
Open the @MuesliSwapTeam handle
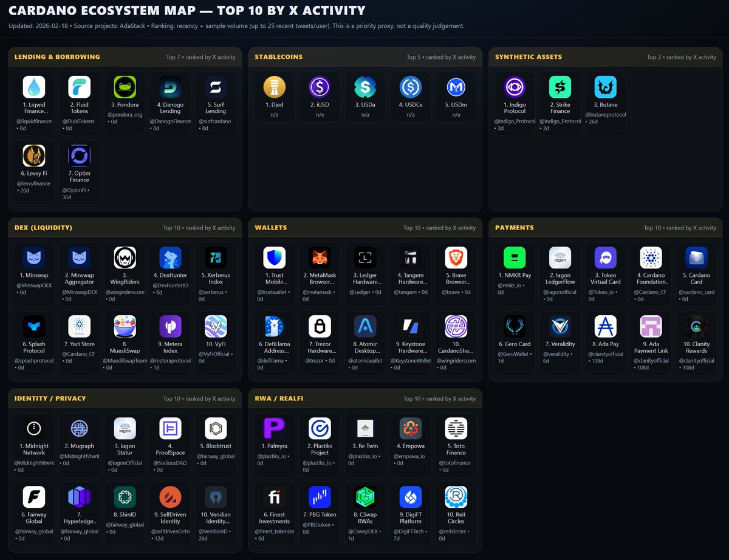[125, 361]
